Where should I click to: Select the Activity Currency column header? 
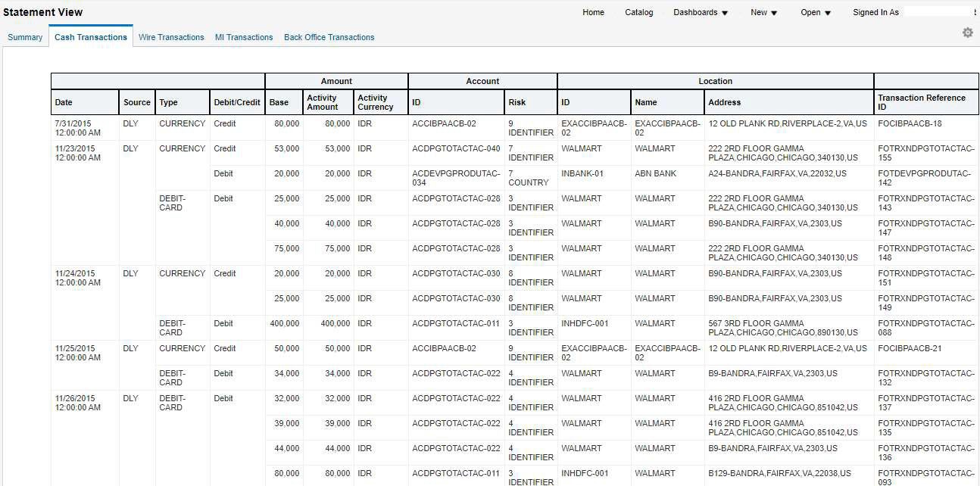point(376,101)
